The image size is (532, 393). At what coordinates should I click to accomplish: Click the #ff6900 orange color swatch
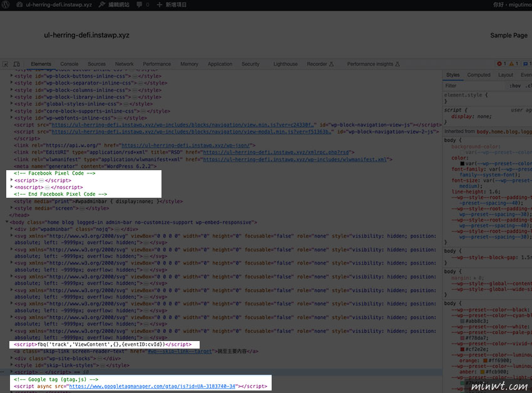[485, 360]
